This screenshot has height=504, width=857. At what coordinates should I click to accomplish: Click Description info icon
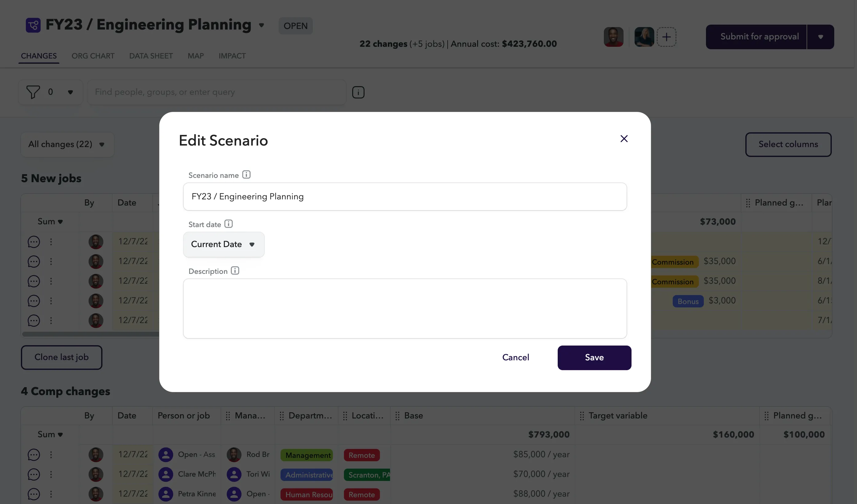coord(235,271)
